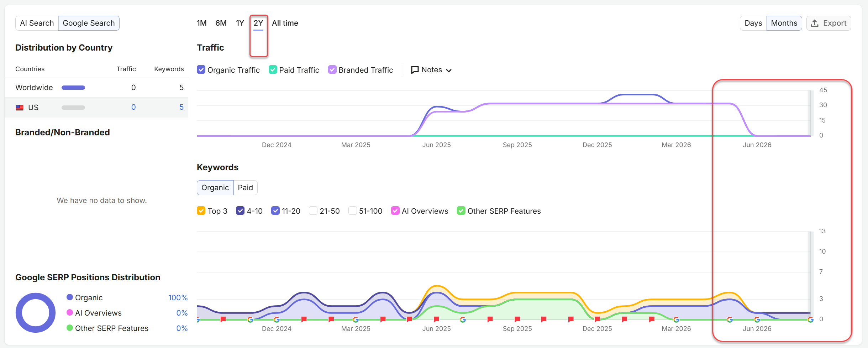This screenshot has height=348, width=868.
Task: Click the SERP positions donut chart
Action: (x=36, y=313)
